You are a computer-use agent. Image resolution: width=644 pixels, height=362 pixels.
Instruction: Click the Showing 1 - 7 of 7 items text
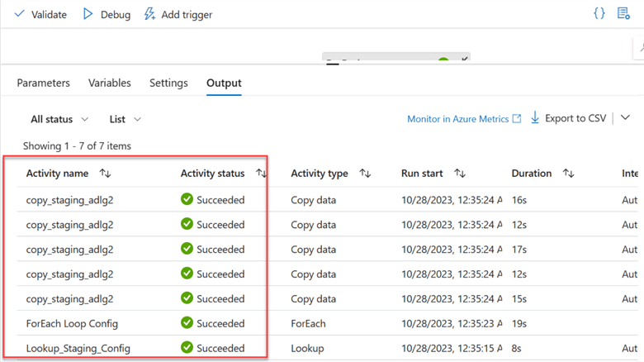[x=77, y=146]
